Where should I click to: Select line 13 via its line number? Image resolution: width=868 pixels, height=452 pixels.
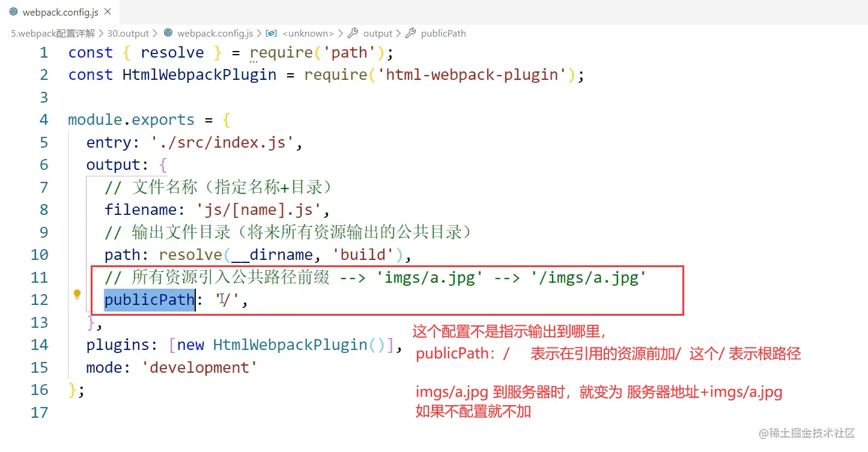40,323
